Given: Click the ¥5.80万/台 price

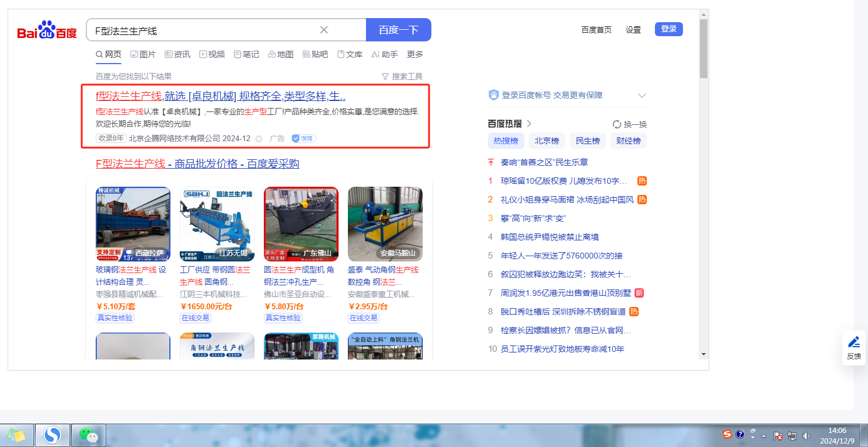Looking at the screenshot, I should [284, 306].
